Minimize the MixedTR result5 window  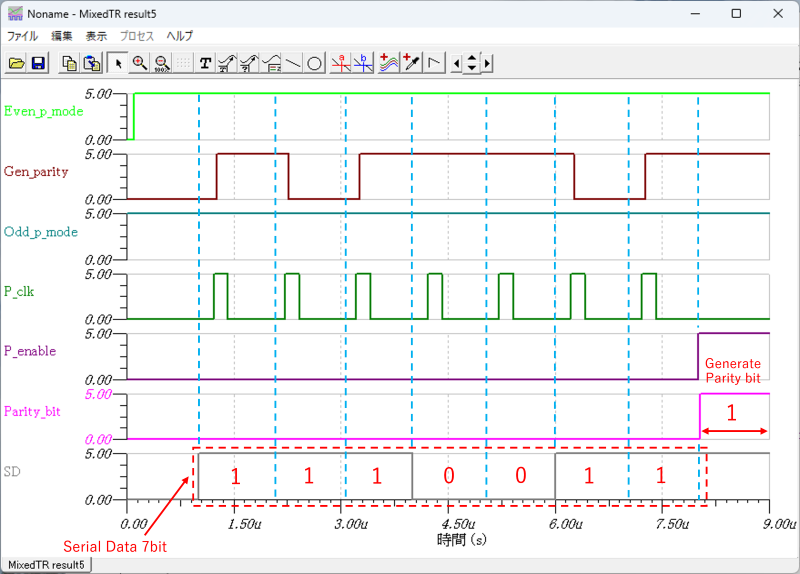(695, 14)
